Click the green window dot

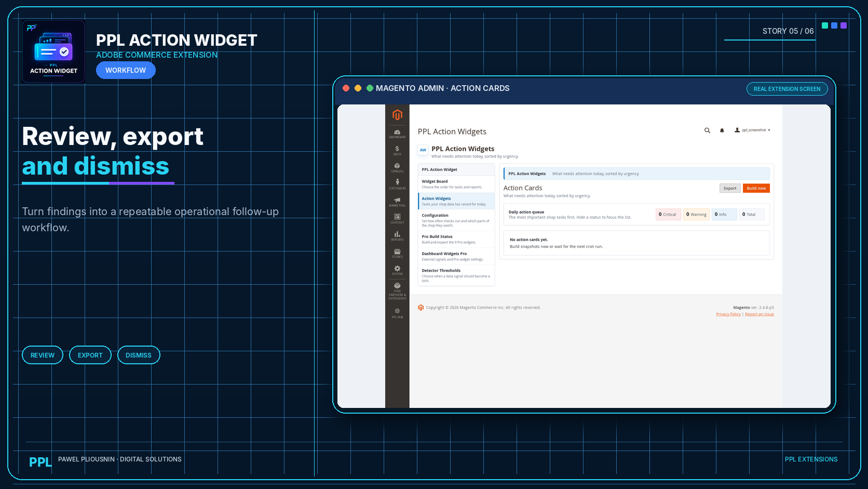(370, 88)
